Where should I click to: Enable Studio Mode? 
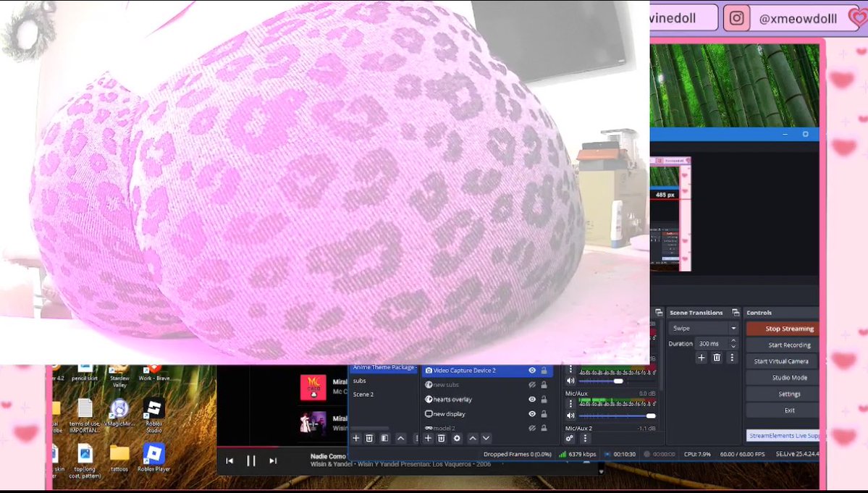(782, 377)
